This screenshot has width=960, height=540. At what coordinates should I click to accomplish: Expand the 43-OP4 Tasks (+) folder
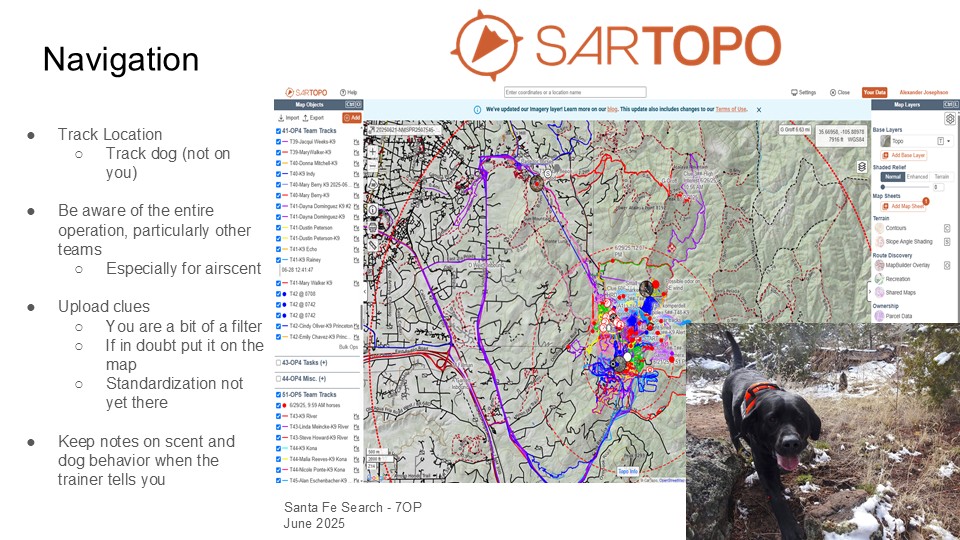(x=304, y=362)
